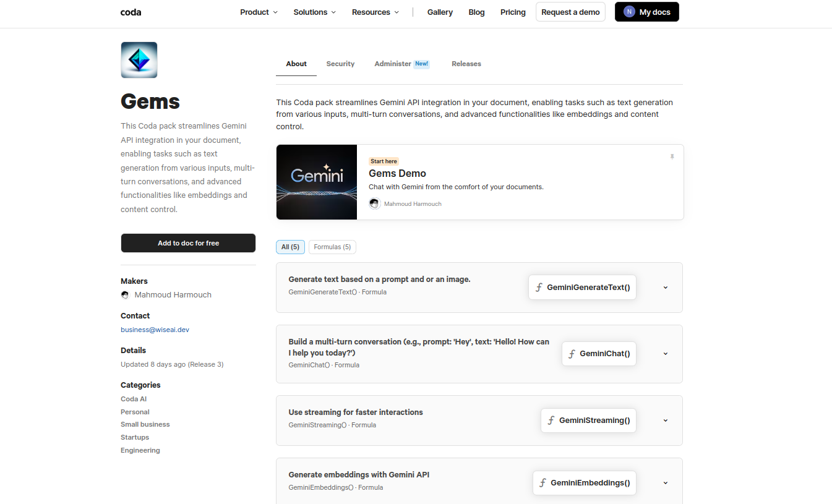Viewport: 832px width, 504px height.
Task: Open the Product dropdown menu
Action: [x=259, y=12]
